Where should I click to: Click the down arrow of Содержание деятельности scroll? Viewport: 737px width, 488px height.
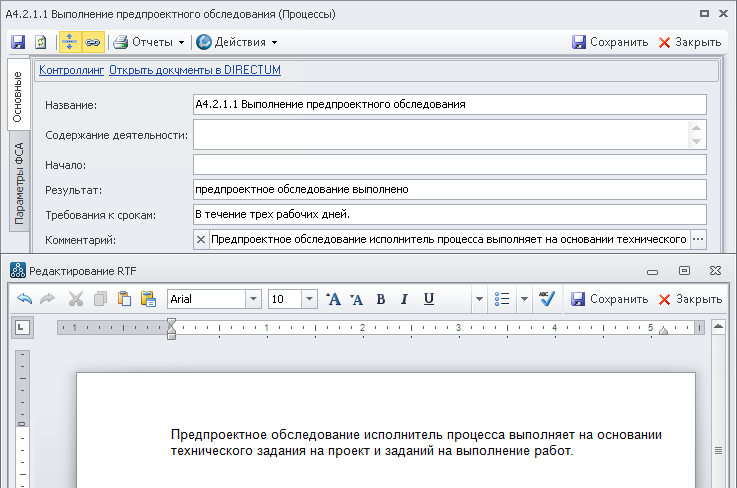click(x=697, y=142)
